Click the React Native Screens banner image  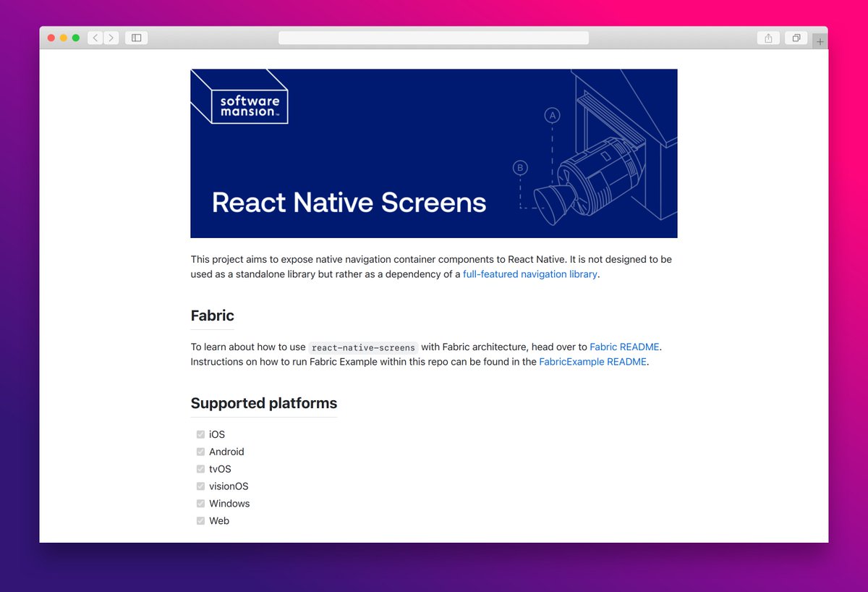434,153
